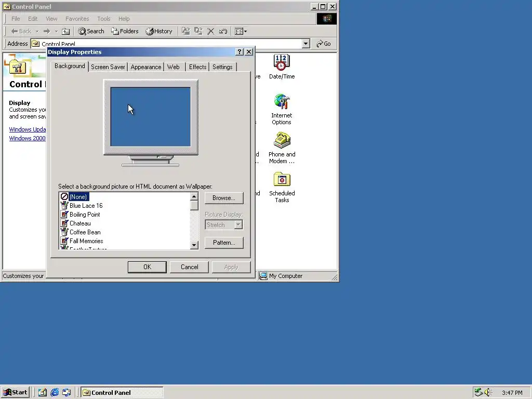Select the Background tab
Screen dimensions: 532x399
[x=70, y=66]
